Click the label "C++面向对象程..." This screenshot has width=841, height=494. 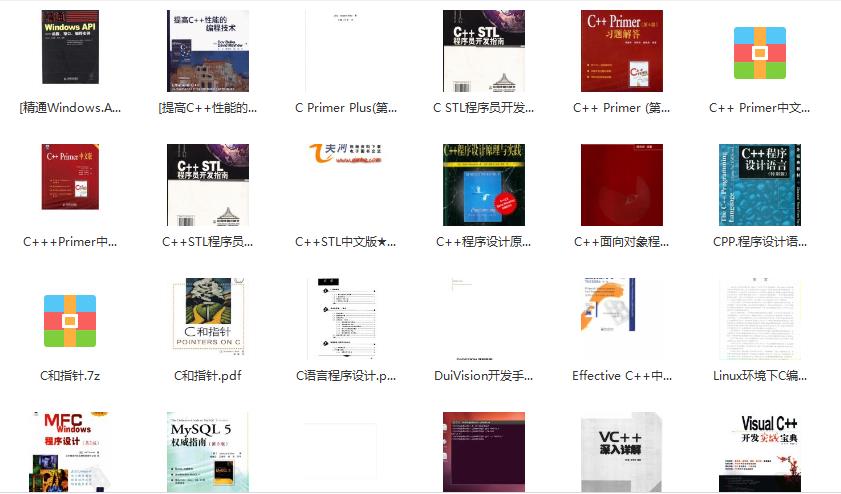click(x=622, y=242)
